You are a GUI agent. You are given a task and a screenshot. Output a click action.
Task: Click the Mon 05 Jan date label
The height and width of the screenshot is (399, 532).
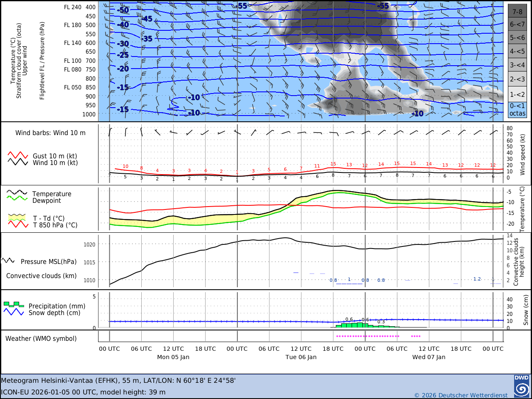(x=173, y=357)
